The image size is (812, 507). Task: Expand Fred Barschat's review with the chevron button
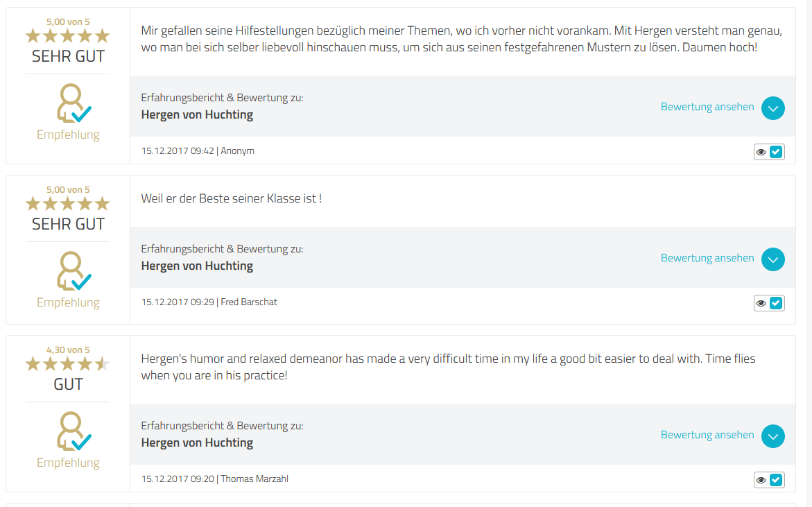[773, 259]
